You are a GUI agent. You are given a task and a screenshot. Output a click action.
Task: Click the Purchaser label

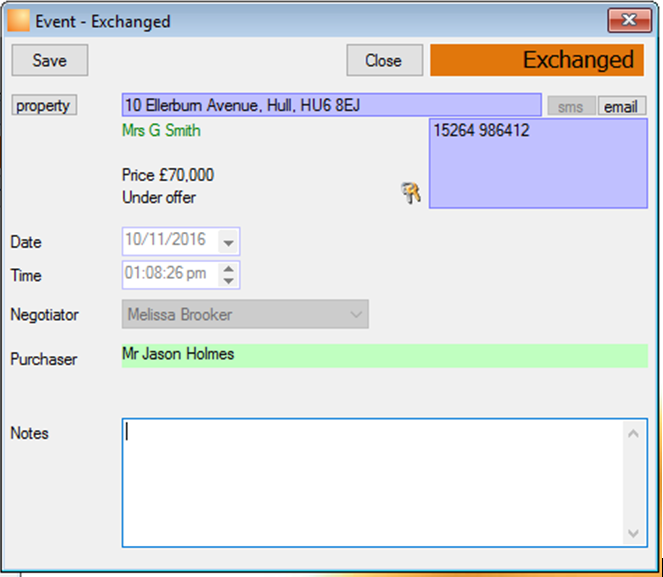point(44,359)
